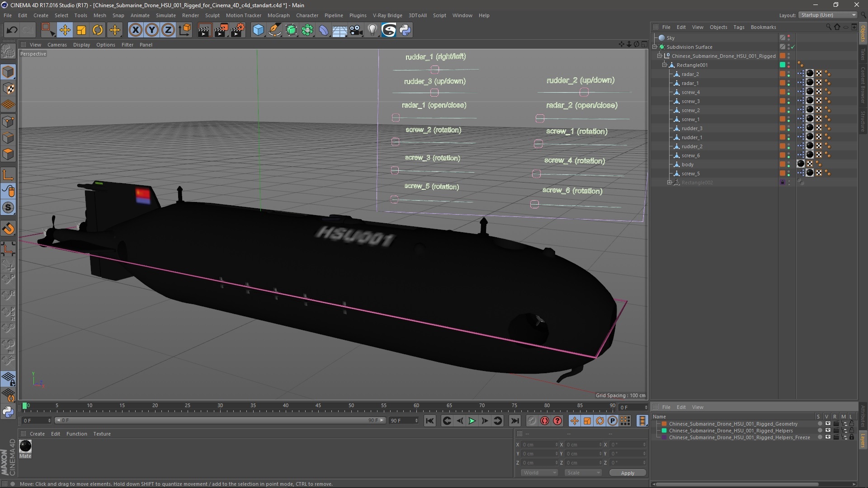Toggle X axis lock
The width and height of the screenshot is (868, 488).
point(135,30)
